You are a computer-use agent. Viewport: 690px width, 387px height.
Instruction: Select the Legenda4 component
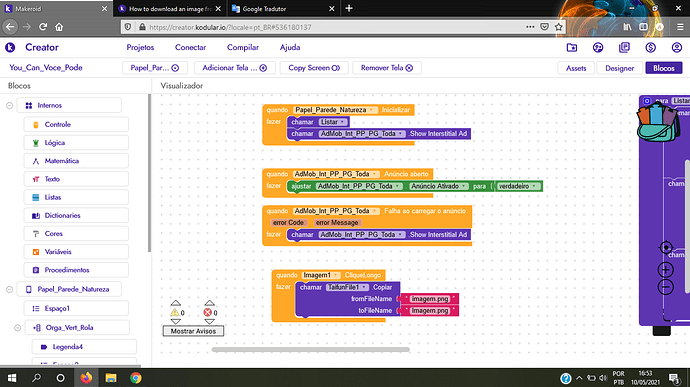click(84, 347)
